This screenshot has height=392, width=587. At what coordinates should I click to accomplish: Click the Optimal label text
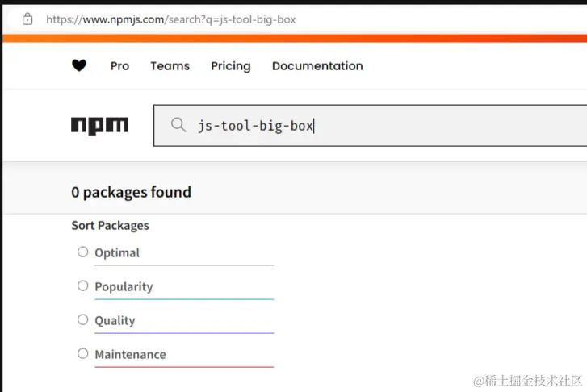117,252
